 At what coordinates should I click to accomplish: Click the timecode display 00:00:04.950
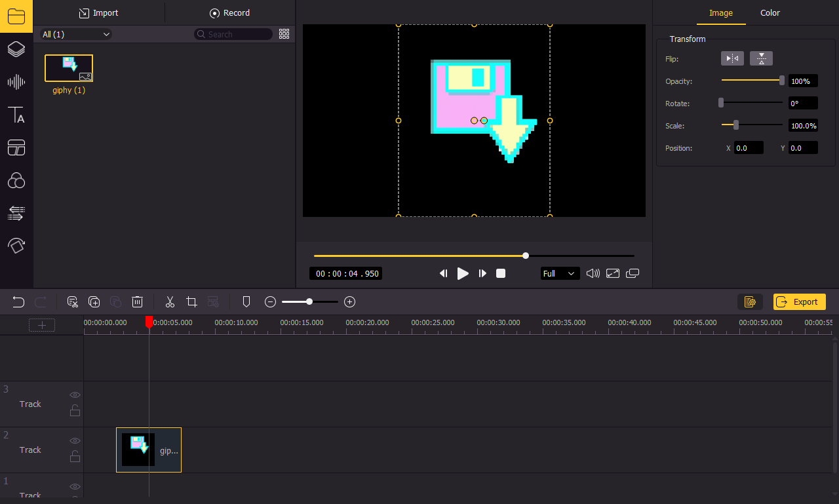pyautogui.click(x=346, y=273)
